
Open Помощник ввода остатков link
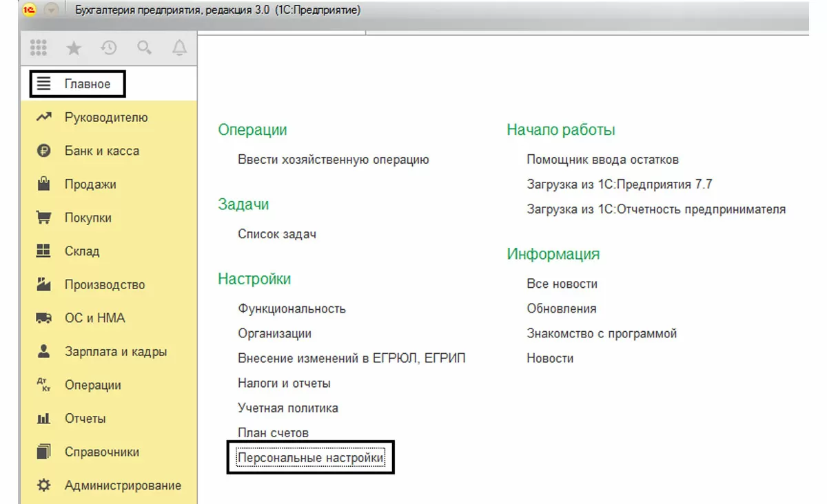pos(603,160)
